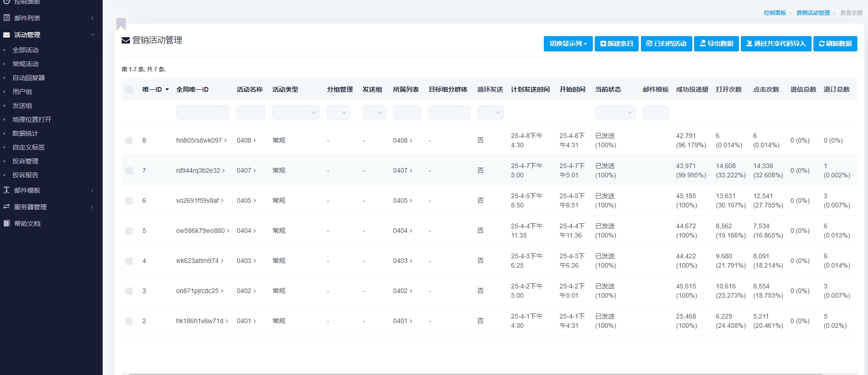868x375 pixels.
Task: Click the 导出数据 button
Action: [716, 44]
